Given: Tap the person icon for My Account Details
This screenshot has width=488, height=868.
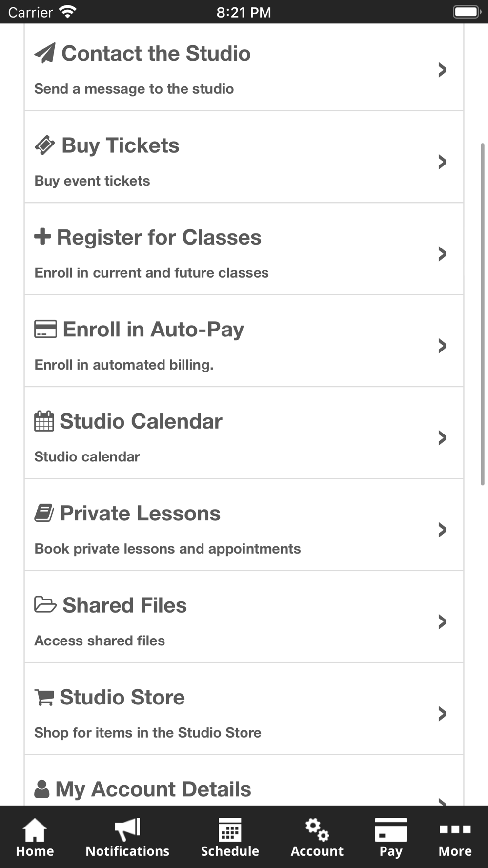Looking at the screenshot, I should [42, 789].
